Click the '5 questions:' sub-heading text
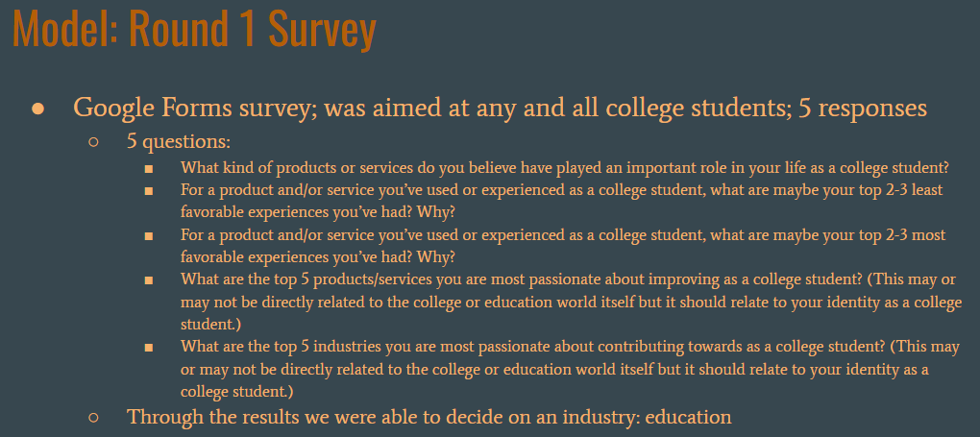The height and width of the screenshot is (437, 980). tap(179, 142)
